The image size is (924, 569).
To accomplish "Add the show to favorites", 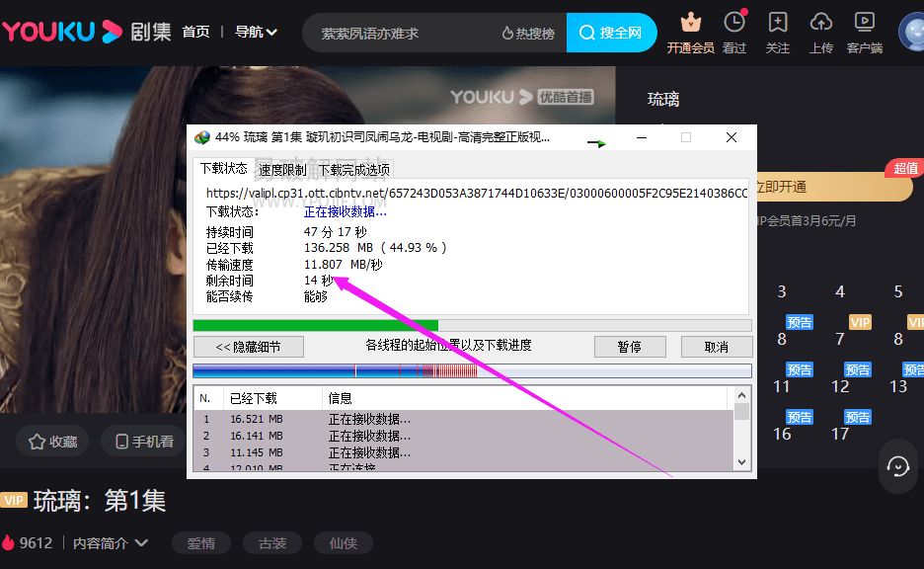I will click(x=53, y=442).
